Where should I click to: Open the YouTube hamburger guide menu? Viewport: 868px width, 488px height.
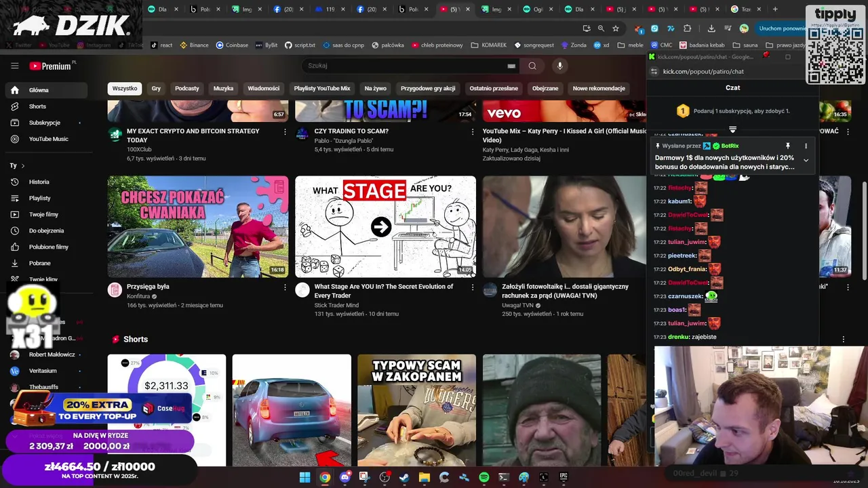click(14, 66)
